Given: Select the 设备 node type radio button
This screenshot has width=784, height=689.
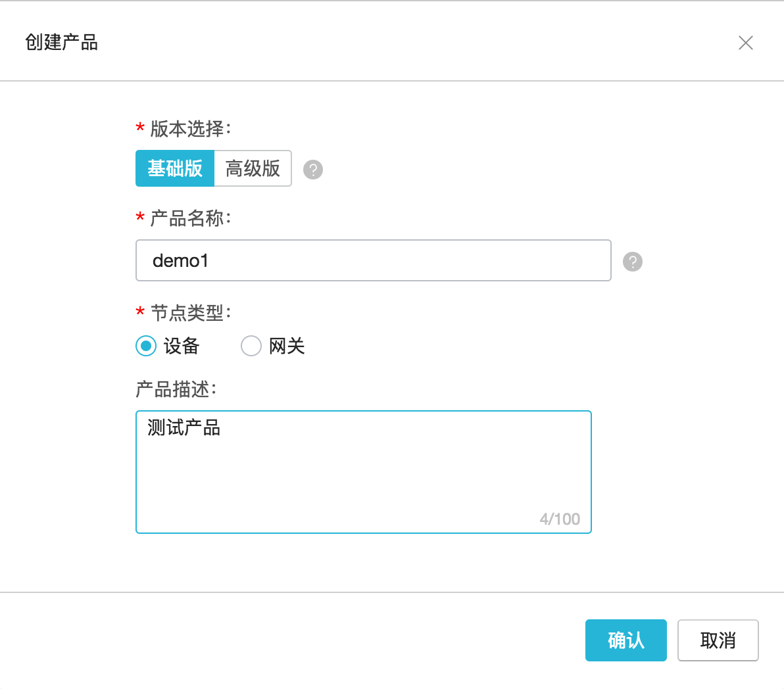Looking at the screenshot, I should tap(145, 346).
